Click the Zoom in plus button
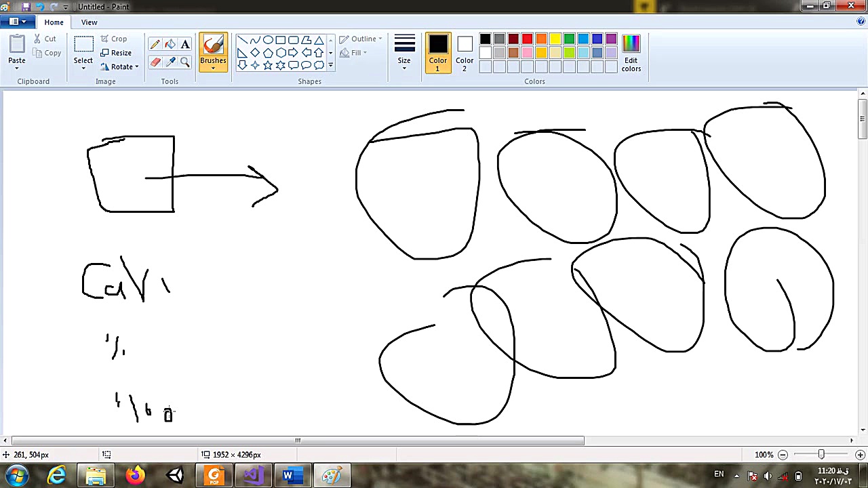868x488 pixels. click(861, 455)
